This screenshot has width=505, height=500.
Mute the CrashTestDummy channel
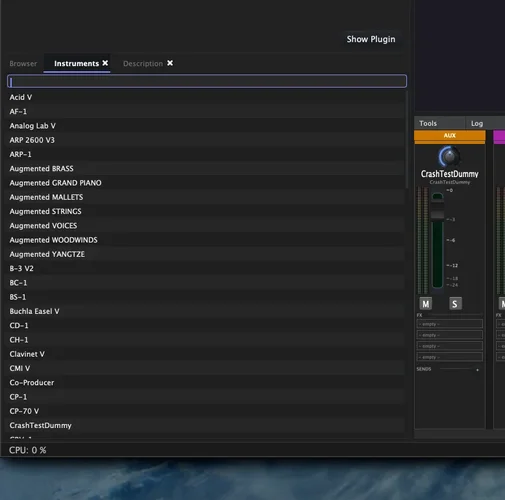click(426, 304)
